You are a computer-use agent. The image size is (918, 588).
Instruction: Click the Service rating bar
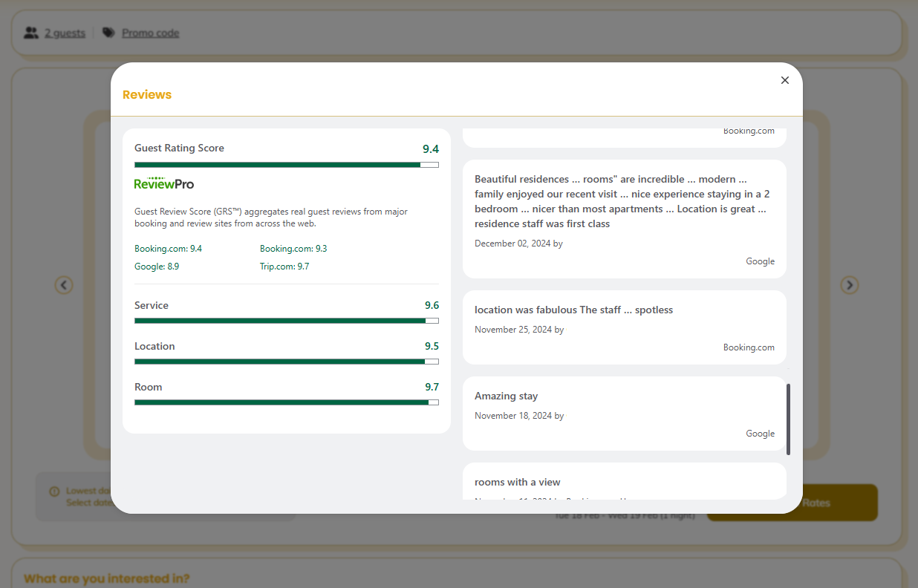[287, 321]
